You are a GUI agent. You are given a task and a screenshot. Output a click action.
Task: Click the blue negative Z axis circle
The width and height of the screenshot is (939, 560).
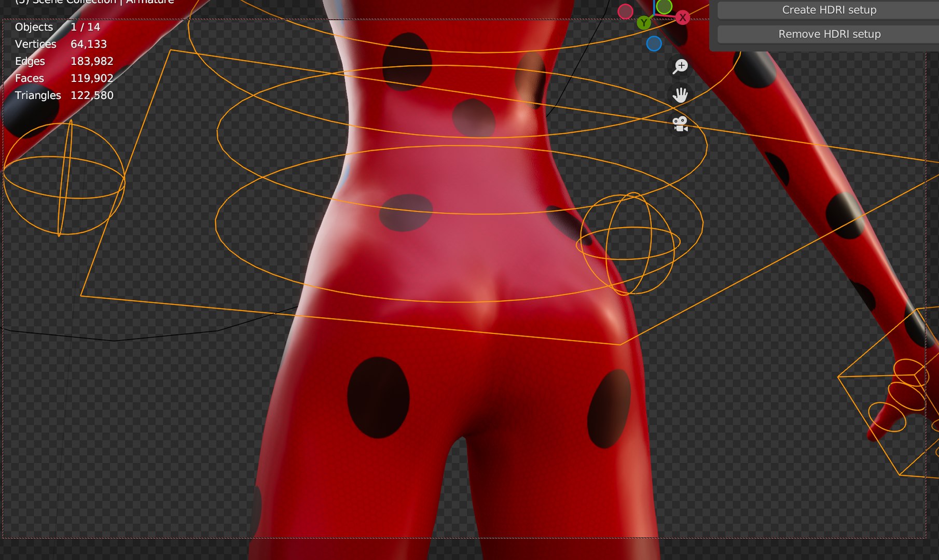[654, 44]
